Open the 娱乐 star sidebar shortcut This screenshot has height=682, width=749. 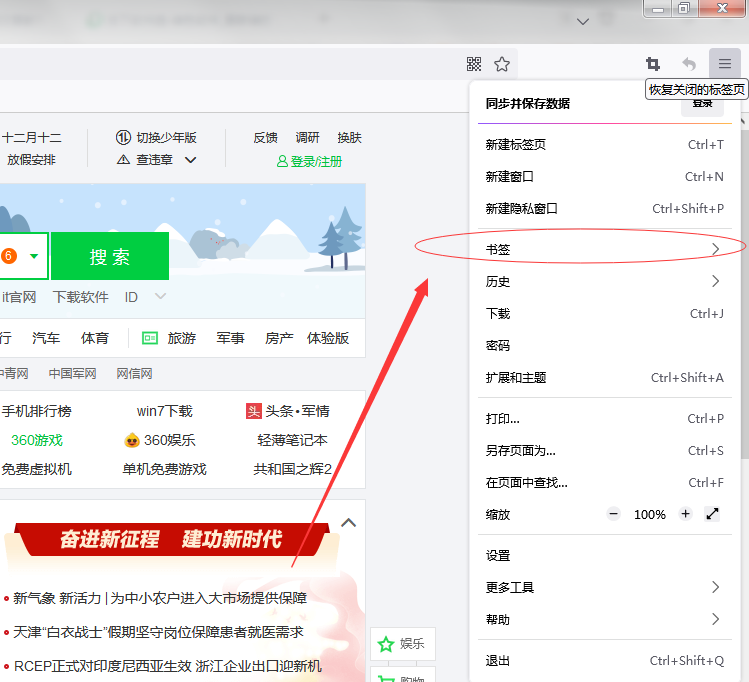(x=402, y=644)
